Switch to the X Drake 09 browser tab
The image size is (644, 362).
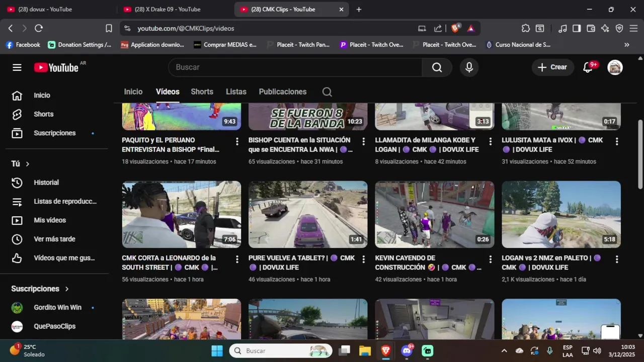[x=174, y=10]
